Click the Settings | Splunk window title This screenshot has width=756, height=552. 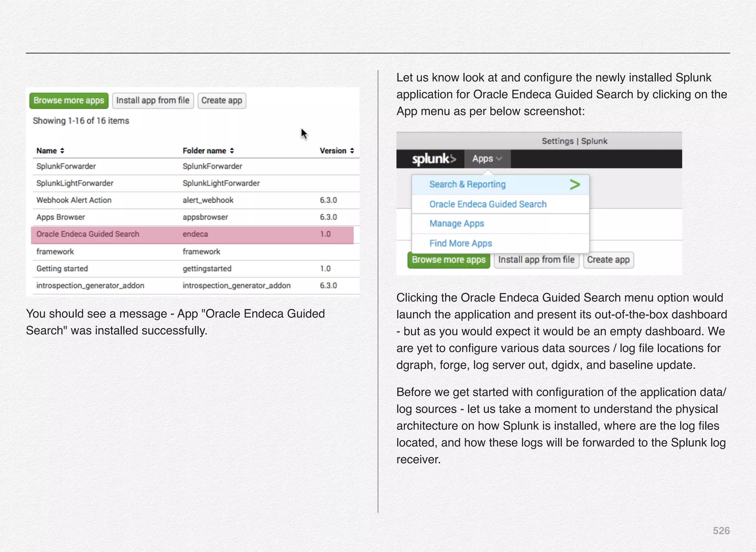tap(574, 141)
